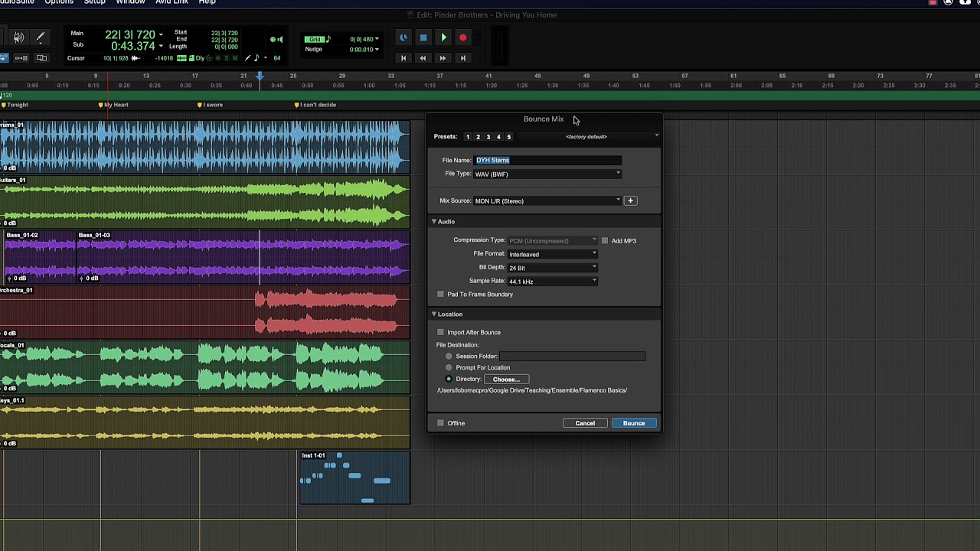The width and height of the screenshot is (980, 551).
Task: Toggle the green Grid mode indicator
Action: [x=314, y=40]
